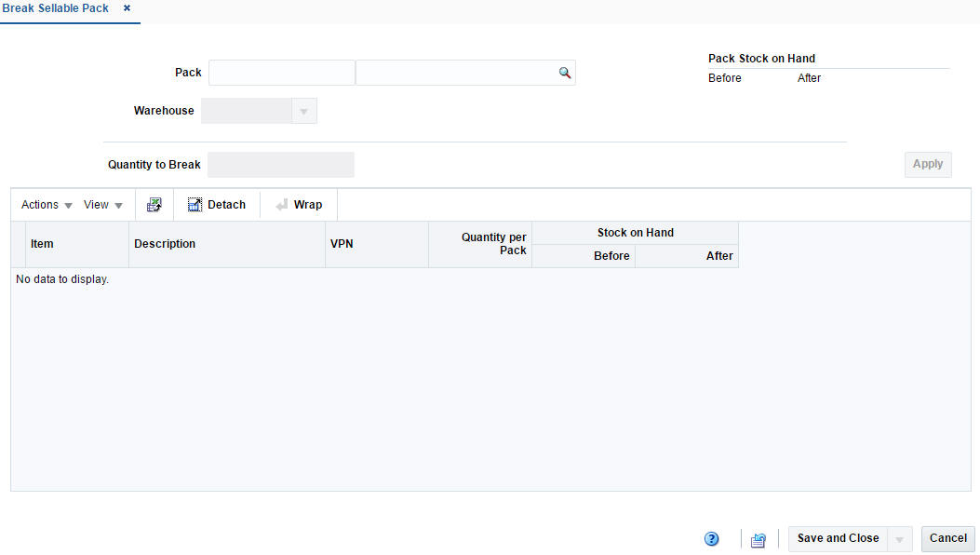
Task: Focus the Pack number input field
Action: [x=282, y=73]
